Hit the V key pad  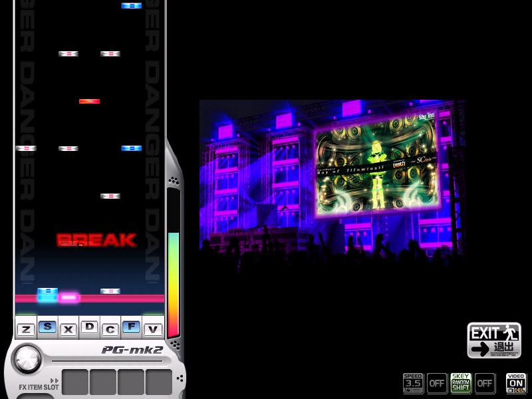(153, 329)
